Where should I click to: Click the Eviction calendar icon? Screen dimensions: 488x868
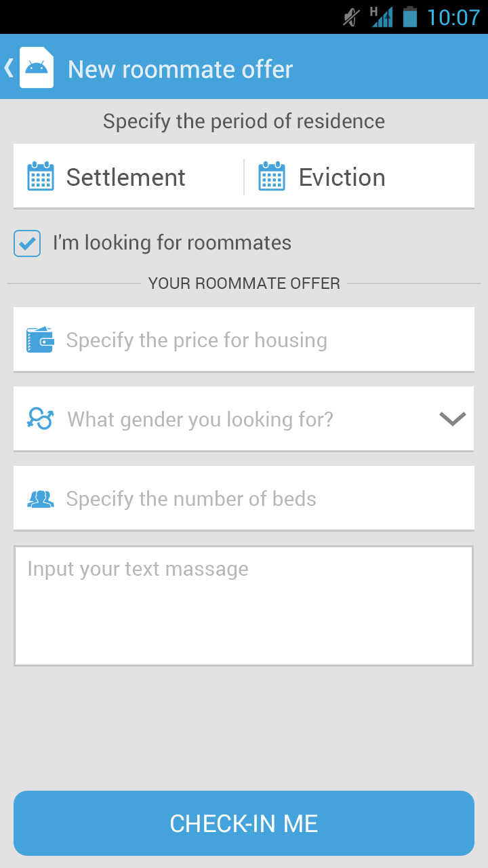tap(272, 177)
